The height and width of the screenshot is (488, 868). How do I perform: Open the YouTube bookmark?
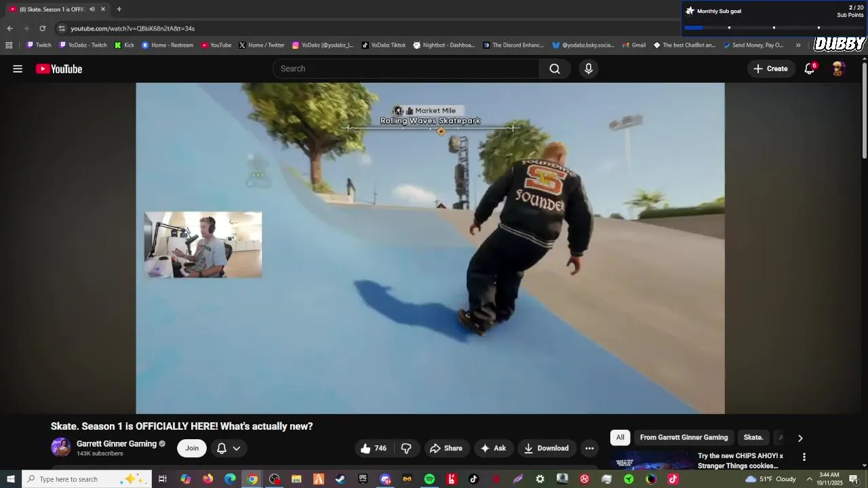216,45
